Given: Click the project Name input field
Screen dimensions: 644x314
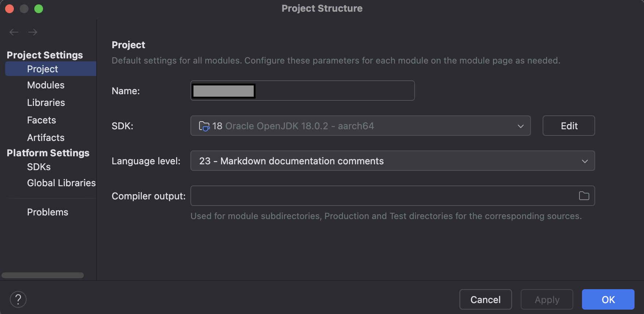Looking at the screenshot, I should click(x=302, y=91).
